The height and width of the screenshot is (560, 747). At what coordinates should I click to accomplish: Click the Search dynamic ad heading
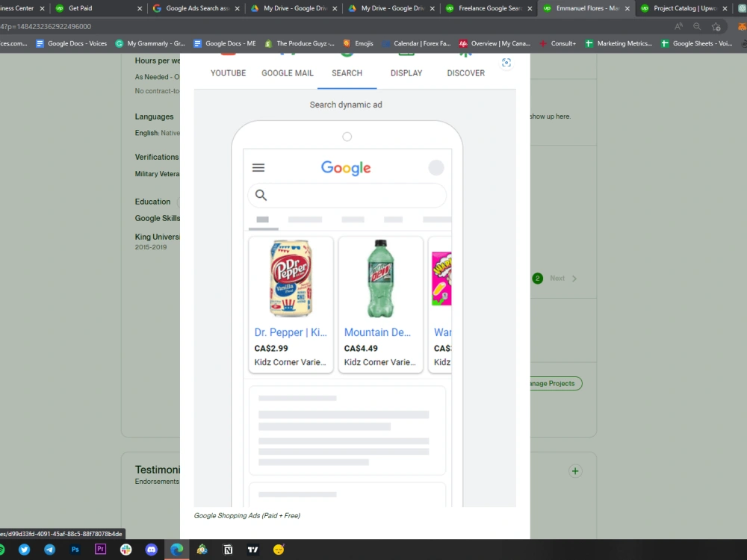tap(346, 105)
